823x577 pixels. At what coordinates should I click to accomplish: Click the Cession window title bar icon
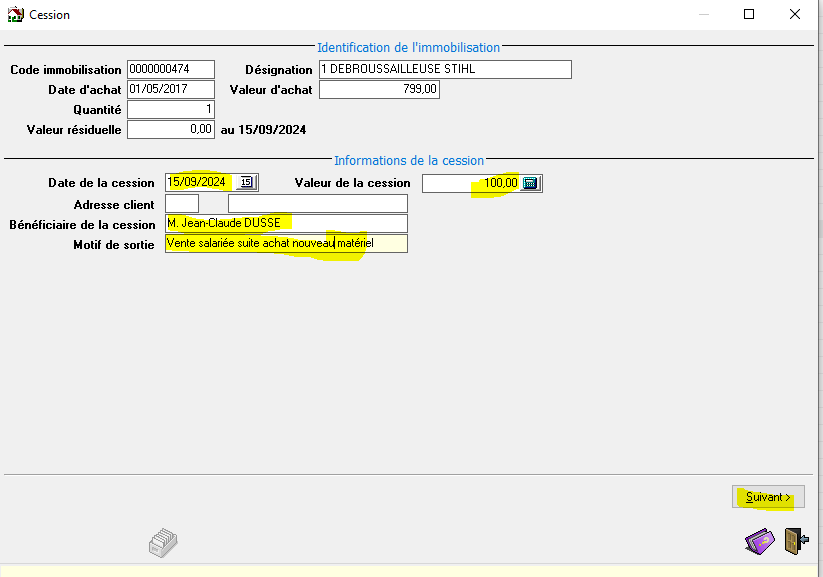tap(15, 15)
